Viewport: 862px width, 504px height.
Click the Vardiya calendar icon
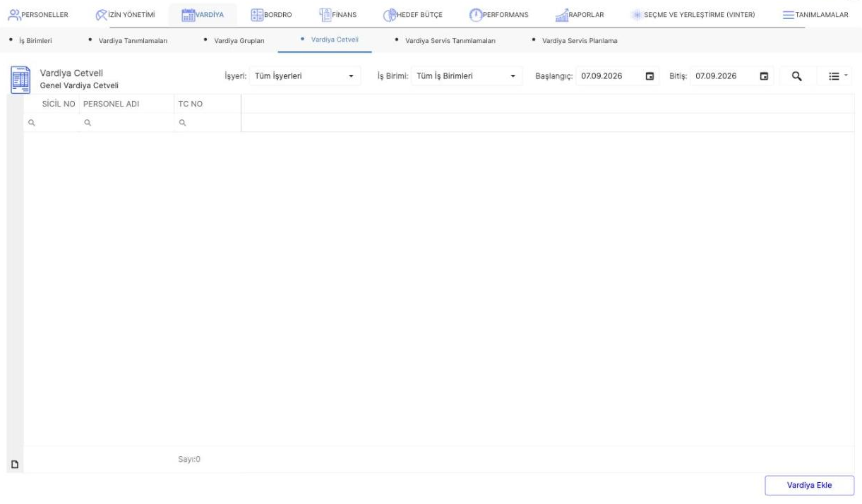pyautogui.click(x=188, y=14)
